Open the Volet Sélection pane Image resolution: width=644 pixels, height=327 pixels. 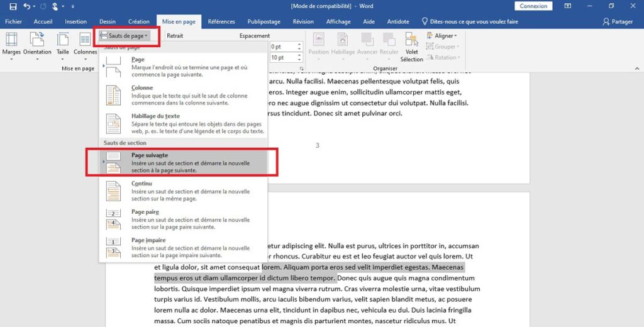pyautogui.click(x=412, y=47)
